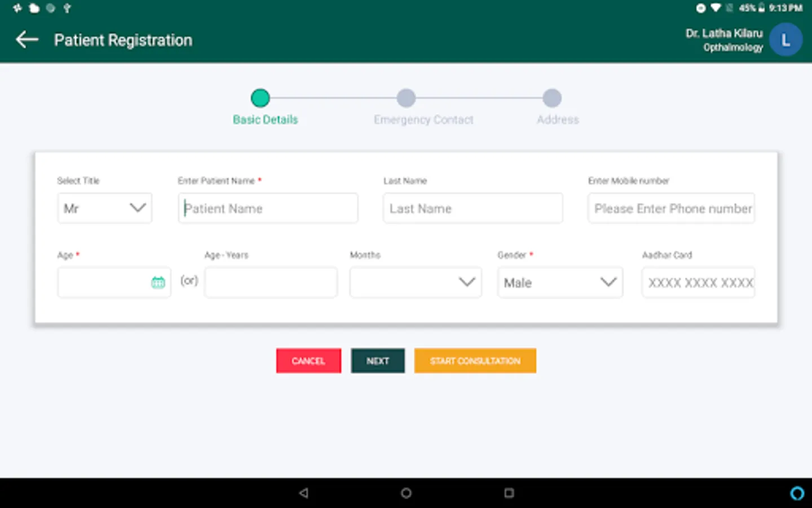Open the Age calendar date picker
This screenshot has width=812, height=508.
click(158, 282)
